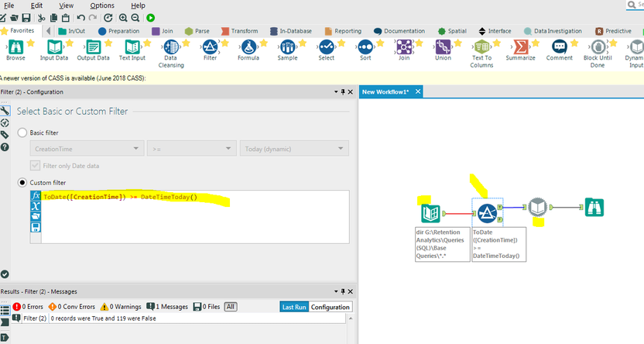Screen dimensions: 644x344
Task: Toggle the 1 Messages filter
Action: coord(167,307)
